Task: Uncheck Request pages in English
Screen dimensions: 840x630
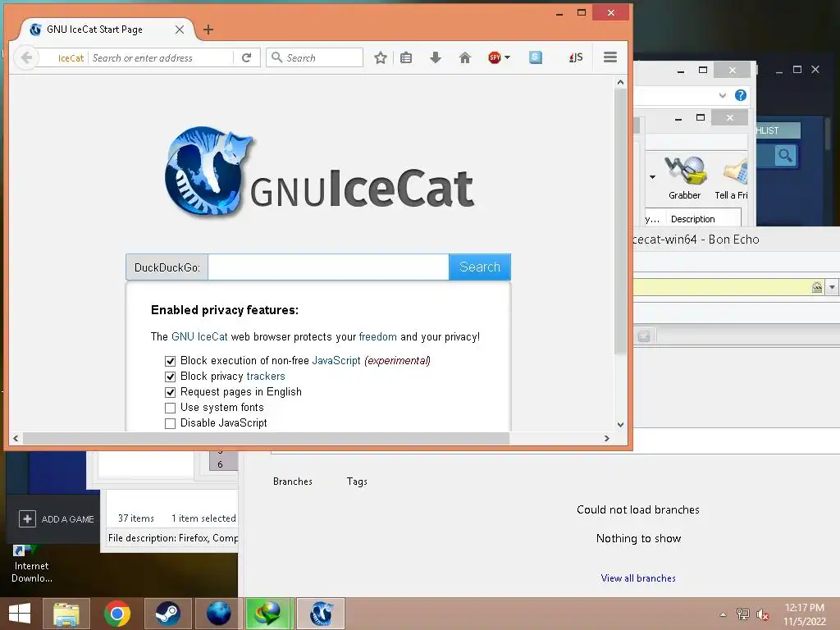Action: click(170, 392)
